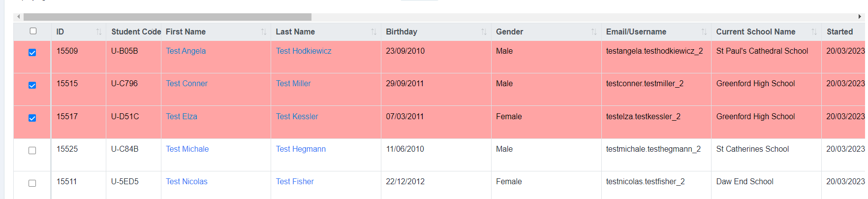This screenshot has height=199, width=868.
Task: Open Test Angela first name link
Action: [x=186, y=51]
